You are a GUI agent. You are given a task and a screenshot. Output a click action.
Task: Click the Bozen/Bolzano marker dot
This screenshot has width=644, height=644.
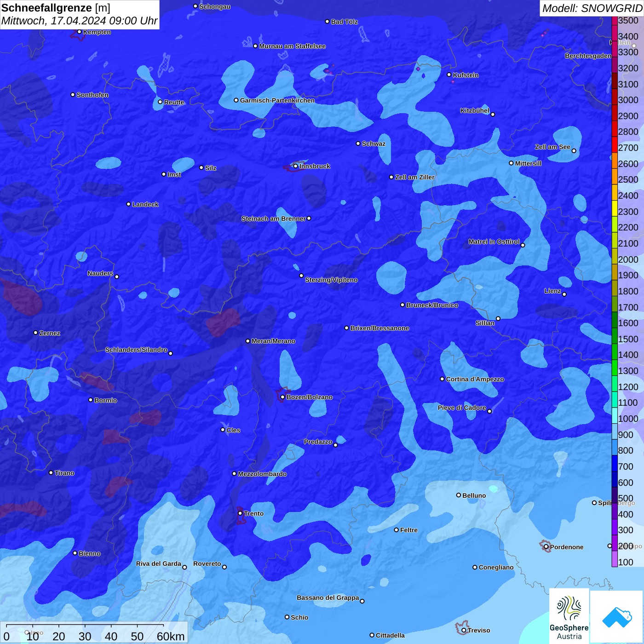(x=282, y=397)
